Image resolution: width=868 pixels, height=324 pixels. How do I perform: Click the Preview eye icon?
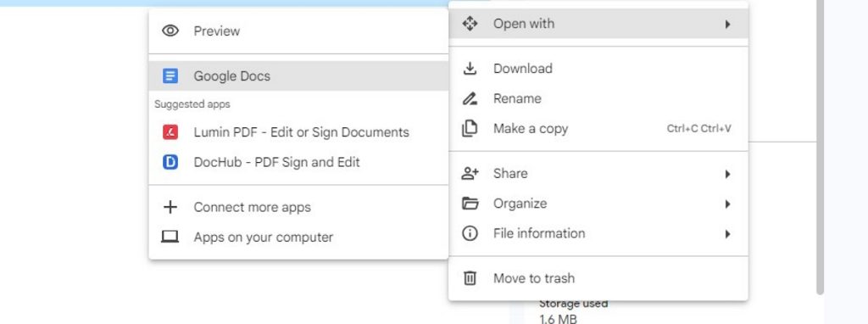coord(170,31)
